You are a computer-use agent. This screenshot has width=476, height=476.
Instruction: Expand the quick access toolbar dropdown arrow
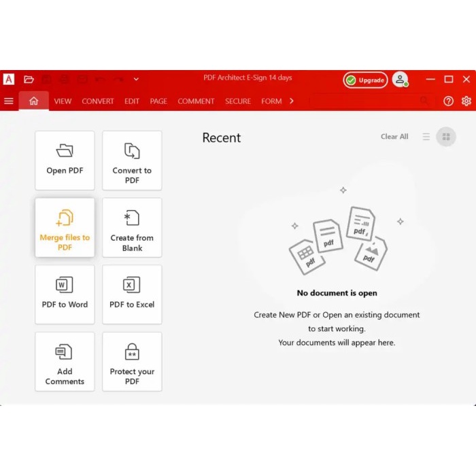(x=136, y=80)
